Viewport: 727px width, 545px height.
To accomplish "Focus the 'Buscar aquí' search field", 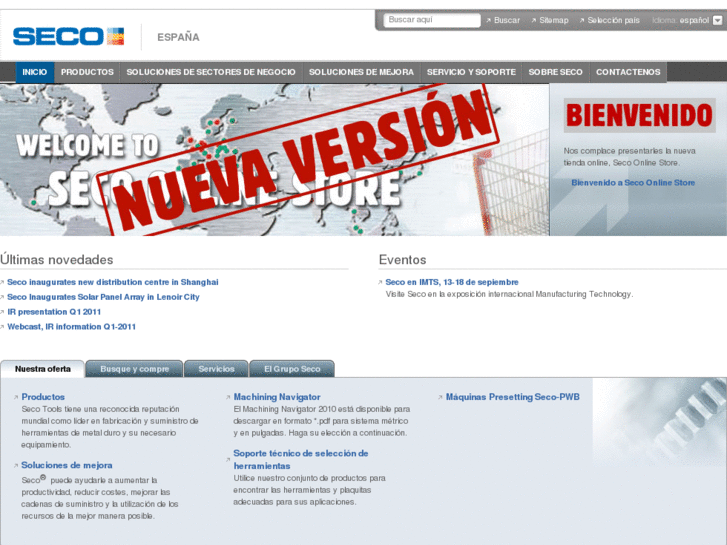I will (432, 20).
